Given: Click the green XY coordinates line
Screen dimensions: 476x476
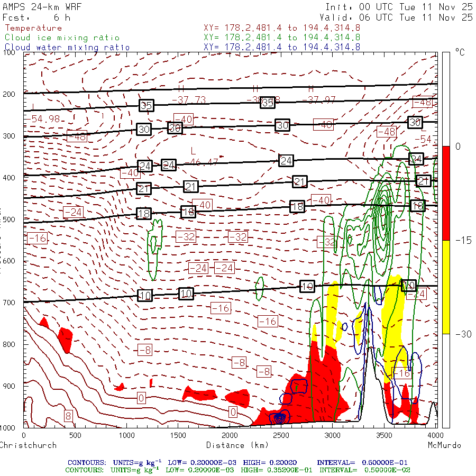Looking at the screenshot, I should click(x=282, y=38).
